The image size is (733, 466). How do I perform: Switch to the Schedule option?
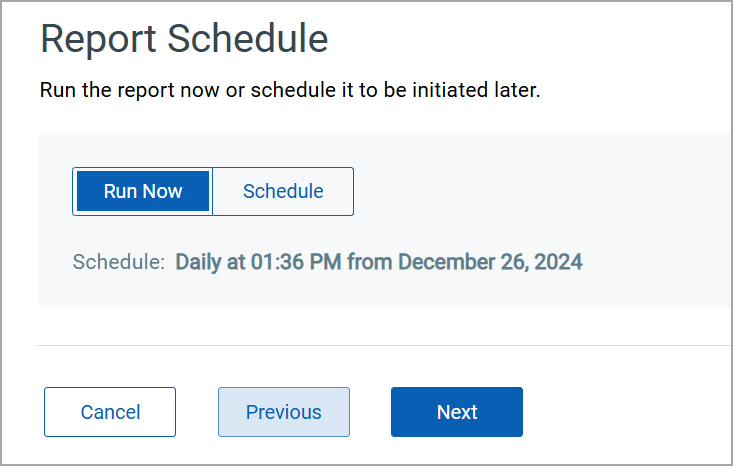(283, 191)
